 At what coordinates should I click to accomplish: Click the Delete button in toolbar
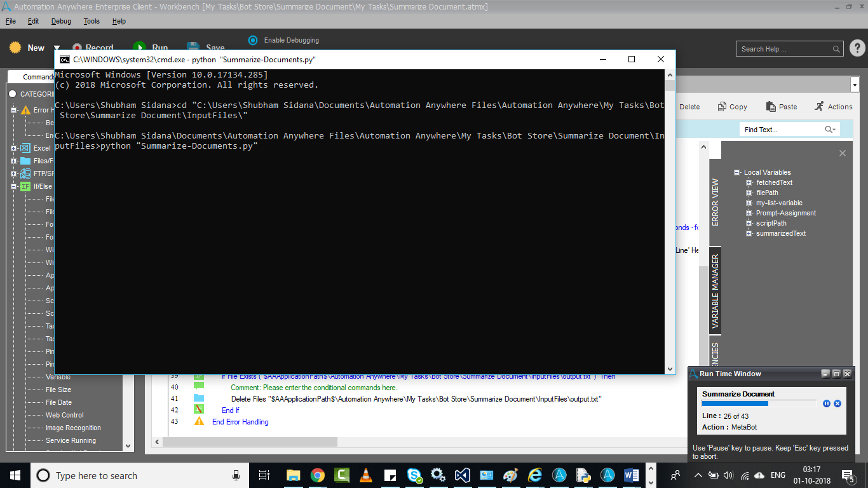click(x=689, y=107)
